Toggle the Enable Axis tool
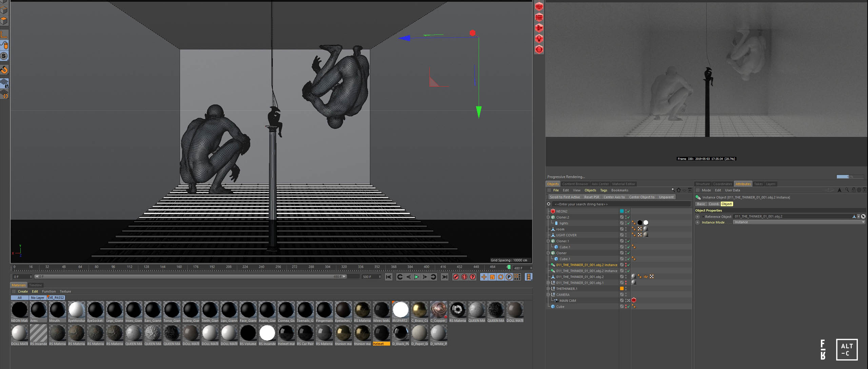This screenshot has width=868, height=369. pos(4,34)
